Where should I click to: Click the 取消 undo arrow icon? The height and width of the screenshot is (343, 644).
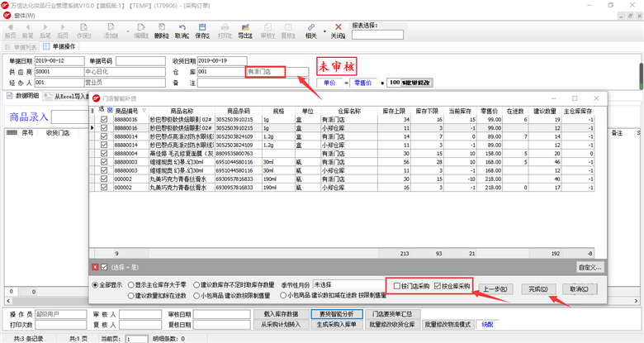pyautogui.click(x=182, y=27)
